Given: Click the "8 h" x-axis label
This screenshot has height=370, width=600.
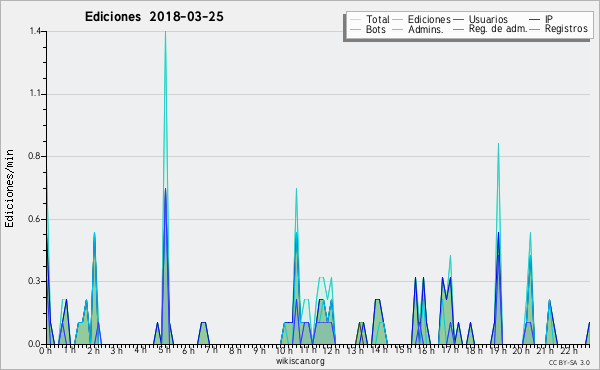Looking at the screenshot, I should click(x=235, y=350).
